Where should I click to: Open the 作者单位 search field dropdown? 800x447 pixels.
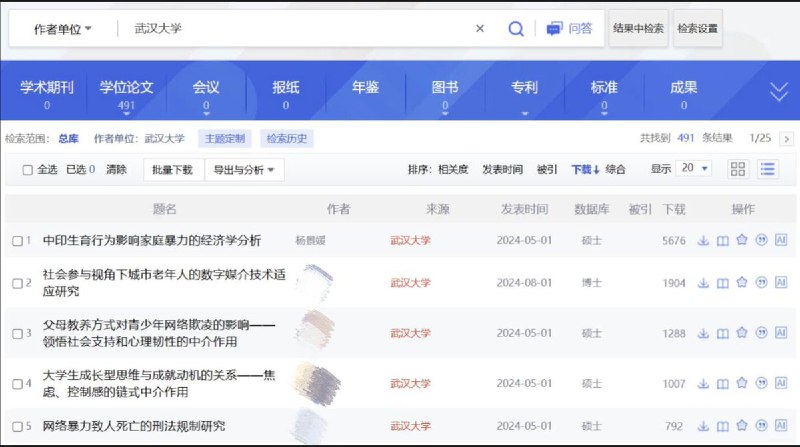pyautogui.click(x=62, y=29)
